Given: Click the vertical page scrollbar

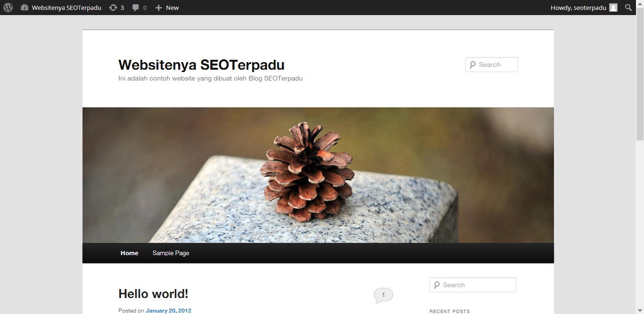Looking at the screenshot, I should pyautogui.click(x=640, y=164).
